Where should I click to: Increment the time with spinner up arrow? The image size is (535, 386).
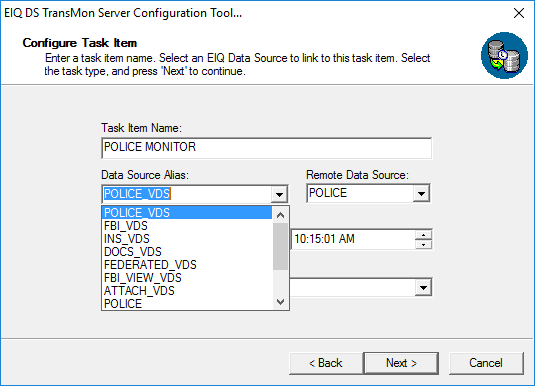pyautogui.click(x=423, y=235)
